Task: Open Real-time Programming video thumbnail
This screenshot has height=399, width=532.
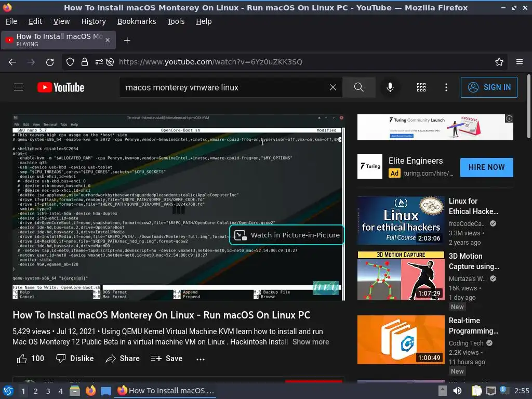Action: 401,340
